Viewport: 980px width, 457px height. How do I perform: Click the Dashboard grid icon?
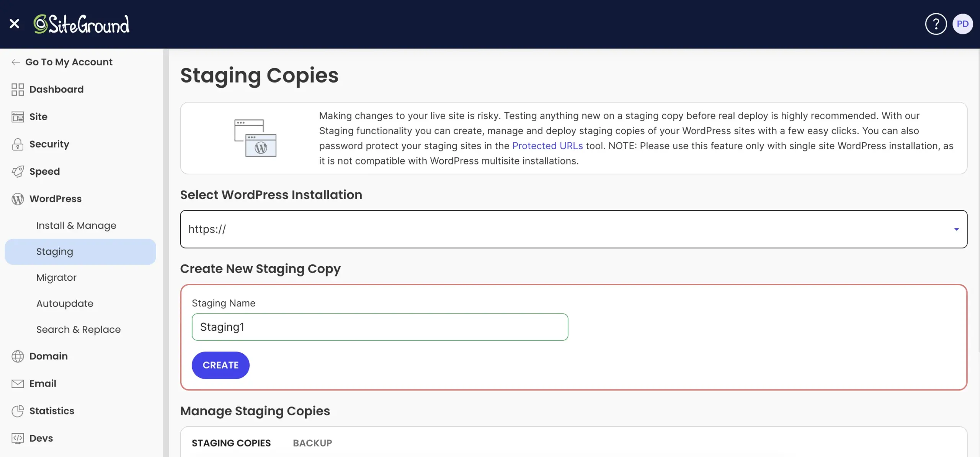tap(18, 89)
